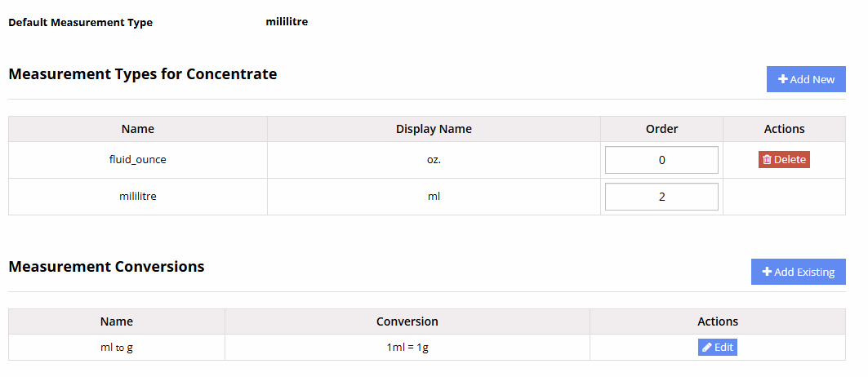The width and height of the screenshot is (868, 377).
Task: Click the 1ml = 1g conversion value
Action: coord(407,348)
